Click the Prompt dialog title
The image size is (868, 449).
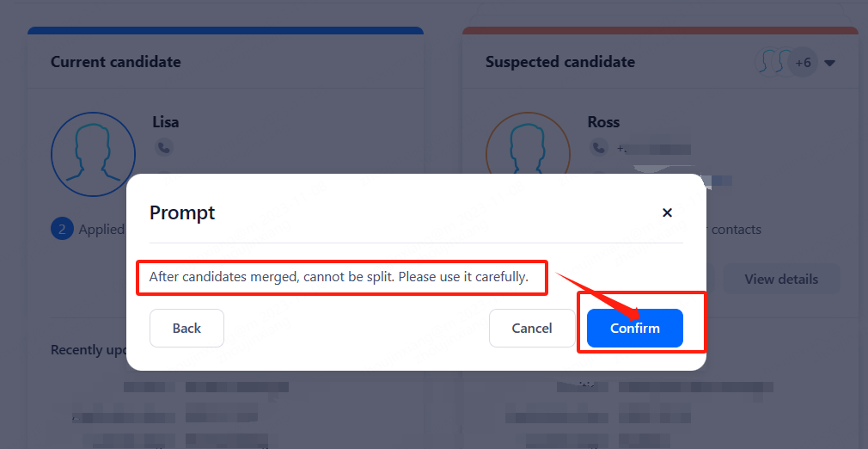pos(182,212)
